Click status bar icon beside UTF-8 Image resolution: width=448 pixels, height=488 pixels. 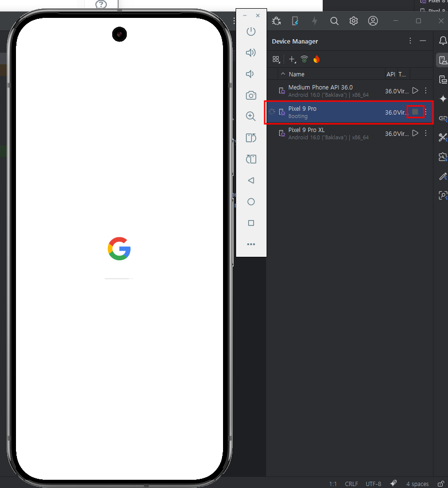pos(393,483)
